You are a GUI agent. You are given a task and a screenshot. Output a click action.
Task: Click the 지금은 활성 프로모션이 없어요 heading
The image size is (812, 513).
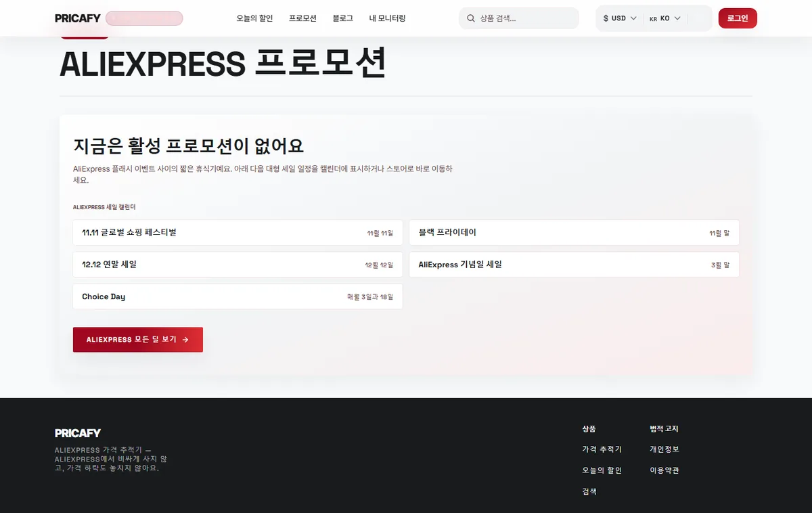[188, 146]
